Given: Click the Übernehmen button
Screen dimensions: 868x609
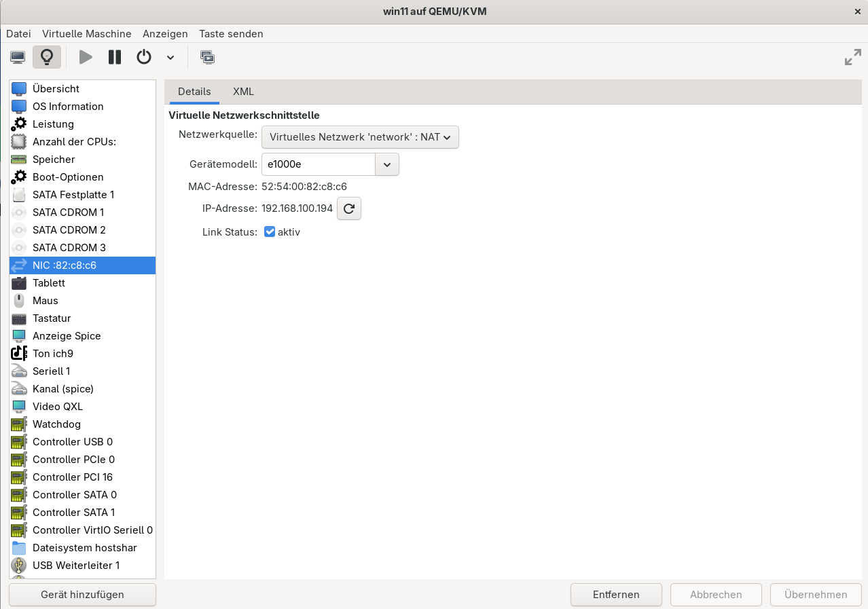Looking at the screenshot, I should point(816,595).
